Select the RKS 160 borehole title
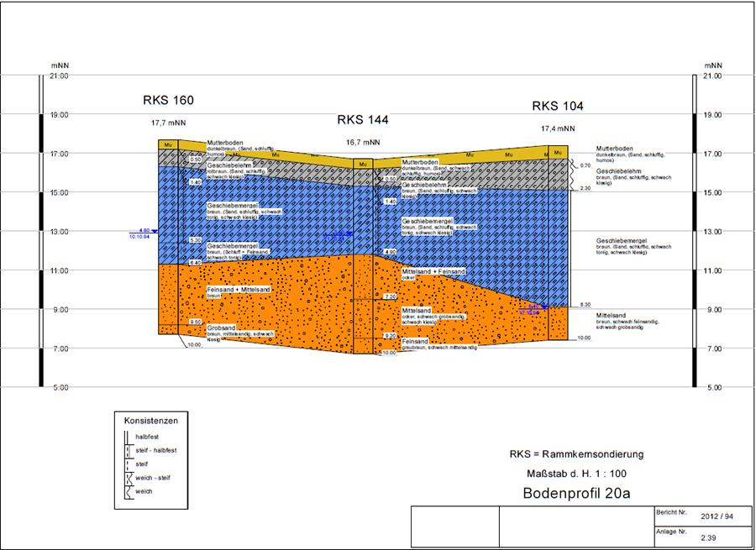The width and height of the screenshot is (756, 550). click(168, 100)
